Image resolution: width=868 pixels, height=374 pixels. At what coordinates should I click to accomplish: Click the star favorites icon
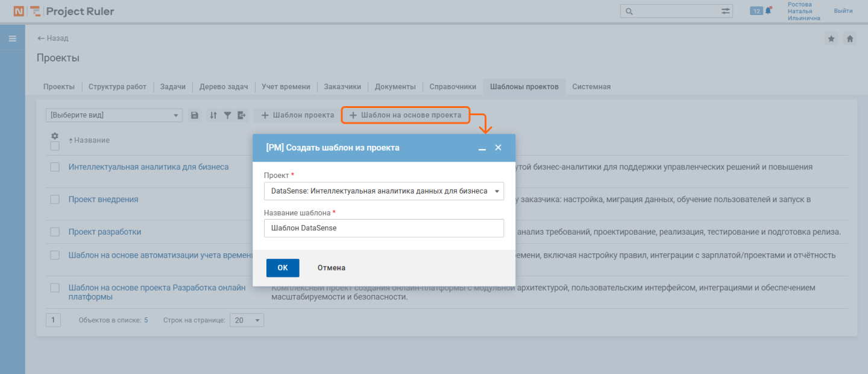pyautogui.click(x=831, y=39)
